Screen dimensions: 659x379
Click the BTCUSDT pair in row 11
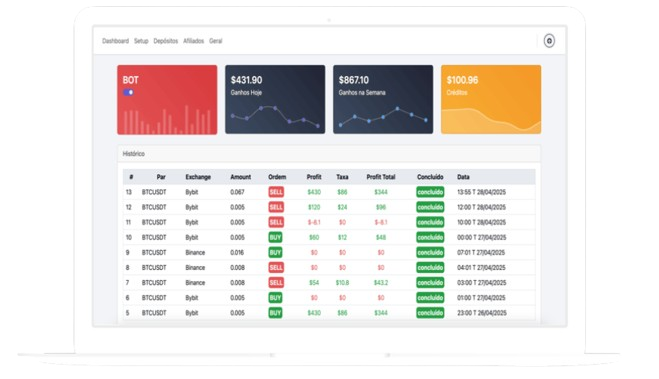coord(154,222)
